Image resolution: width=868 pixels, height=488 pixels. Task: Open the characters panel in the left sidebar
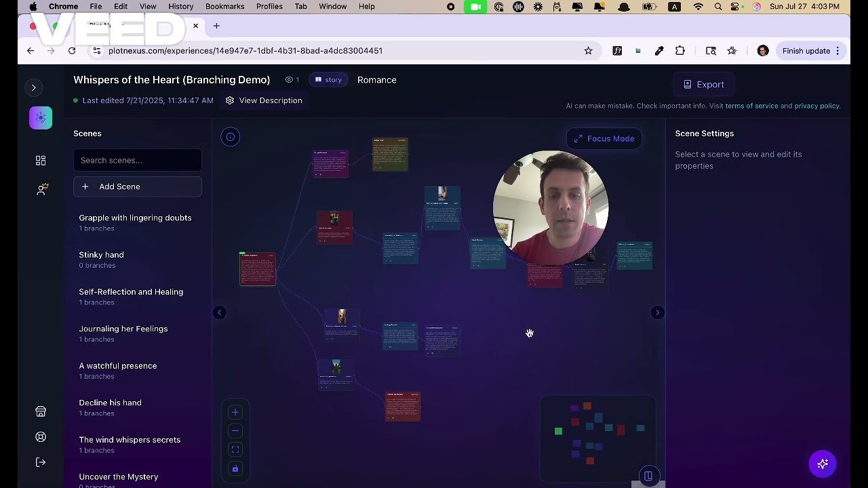click(x=41, y=189)
